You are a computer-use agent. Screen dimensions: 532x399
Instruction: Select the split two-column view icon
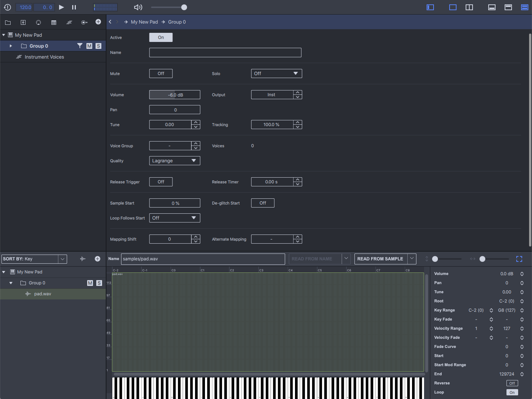click(469, 7)
